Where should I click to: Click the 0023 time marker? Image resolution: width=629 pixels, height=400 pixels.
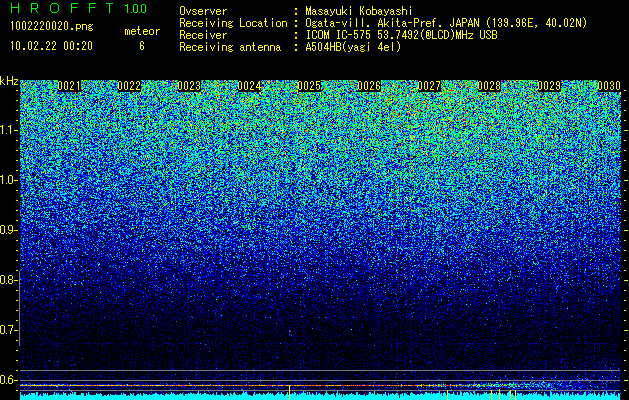pos(189,86)
